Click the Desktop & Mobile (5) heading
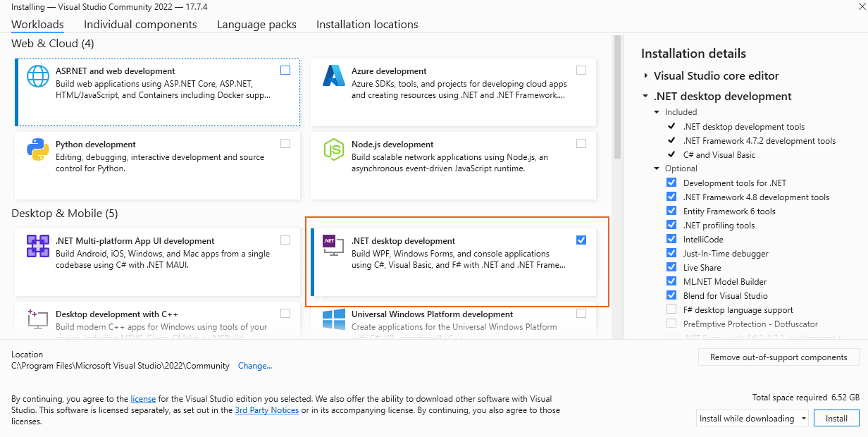868x437 pixels. pos(65,214)
